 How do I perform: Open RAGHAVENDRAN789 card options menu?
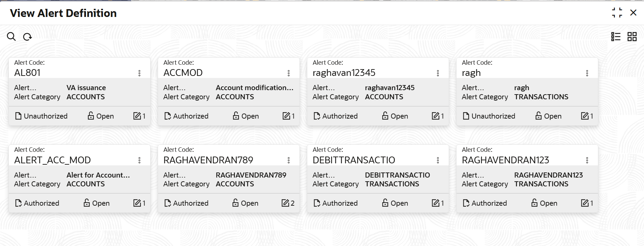[289, 160]
